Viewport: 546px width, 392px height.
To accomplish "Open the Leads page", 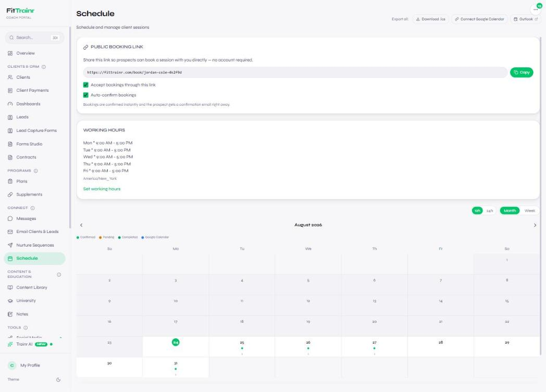I will [x=34, y=117].
